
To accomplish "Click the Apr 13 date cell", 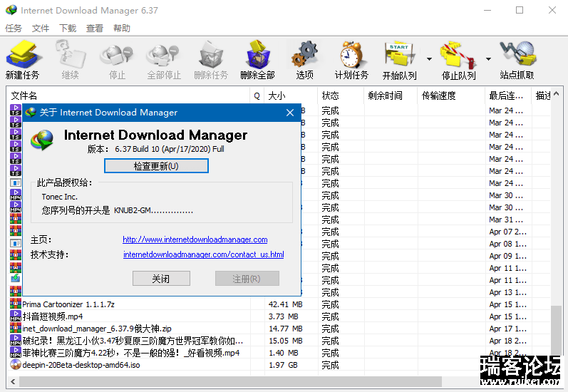I will click(x=508, y=292).
